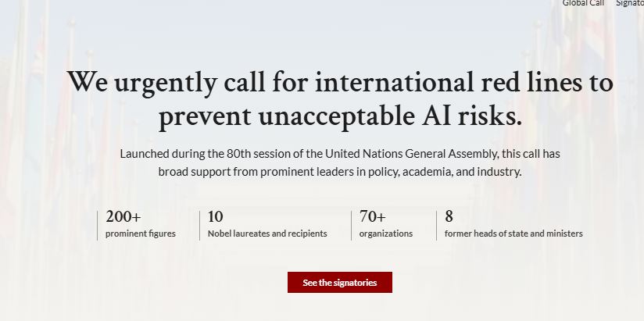644x321 pixels.
Task: Click the 'international red lines' headline phrase
Action: (x=448, y=82)
